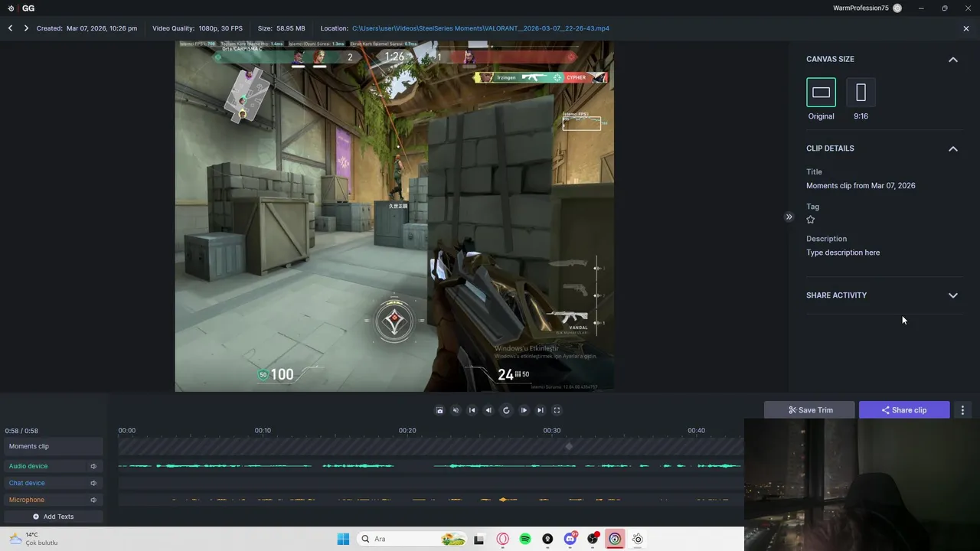Screen dimensions: 980x551
Task: Open OBS Studio from the taskbar
Action: 593,539
